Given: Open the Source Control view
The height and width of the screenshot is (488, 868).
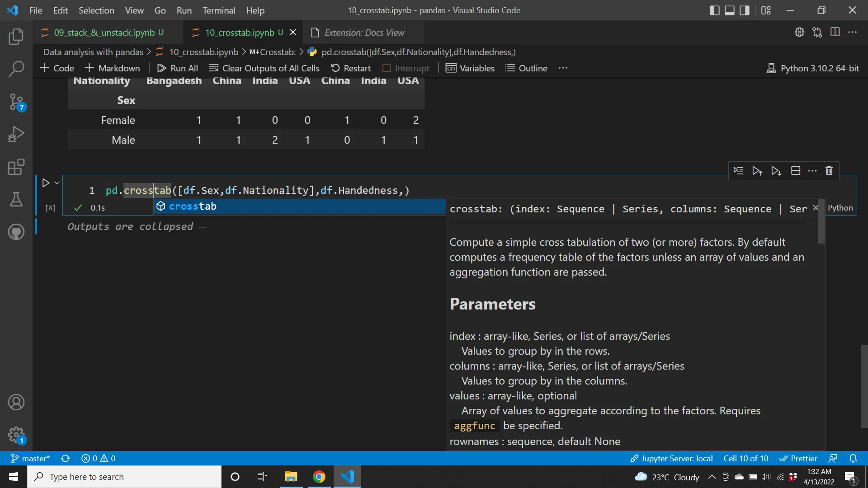Looking at the screenshot, I should click(x=16, y=102).
